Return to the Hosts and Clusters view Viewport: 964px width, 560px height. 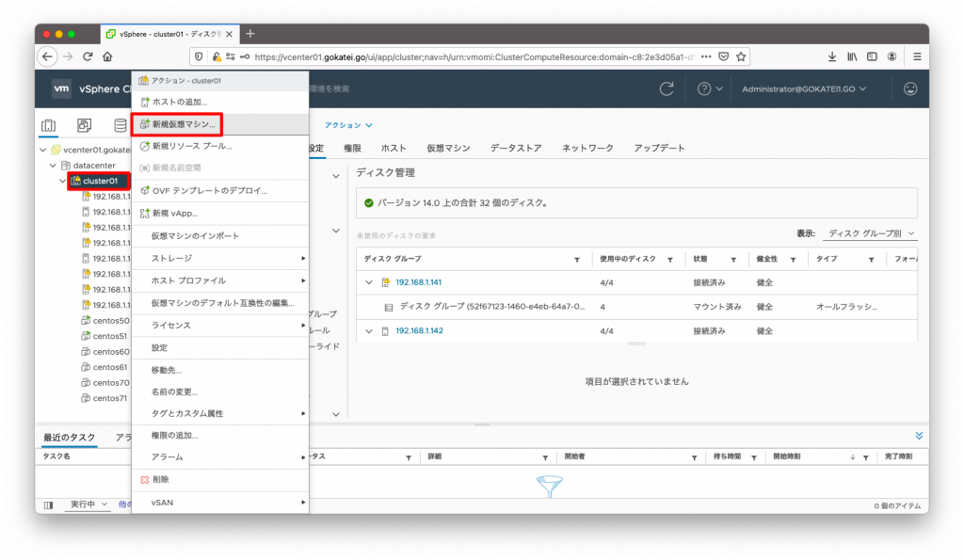pyautogui.click(x=49, y=124)
